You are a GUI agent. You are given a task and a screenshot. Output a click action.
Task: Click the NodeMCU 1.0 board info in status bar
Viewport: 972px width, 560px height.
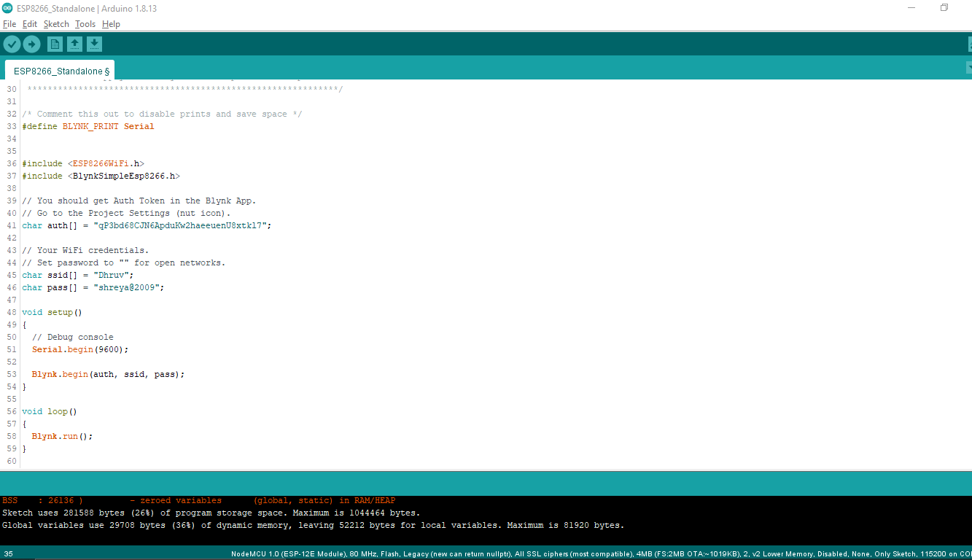[x=602, y=554]
